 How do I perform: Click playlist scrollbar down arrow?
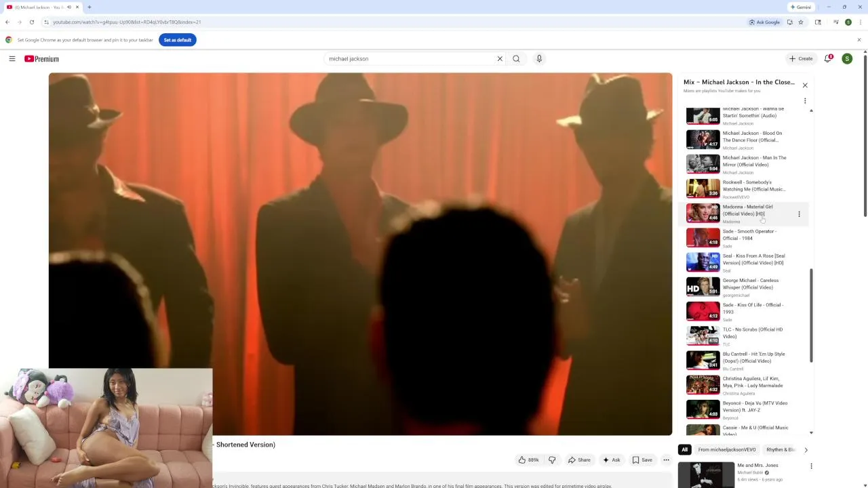(811, 432)
